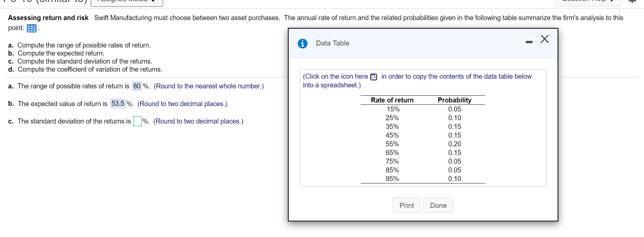Click the expected return field showing 53.5

tap(118, 103)
